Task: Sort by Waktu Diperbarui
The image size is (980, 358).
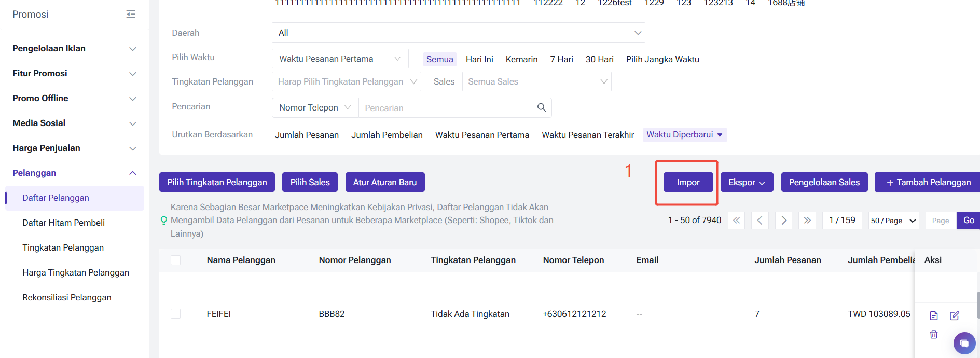Action: coord(684,135)
